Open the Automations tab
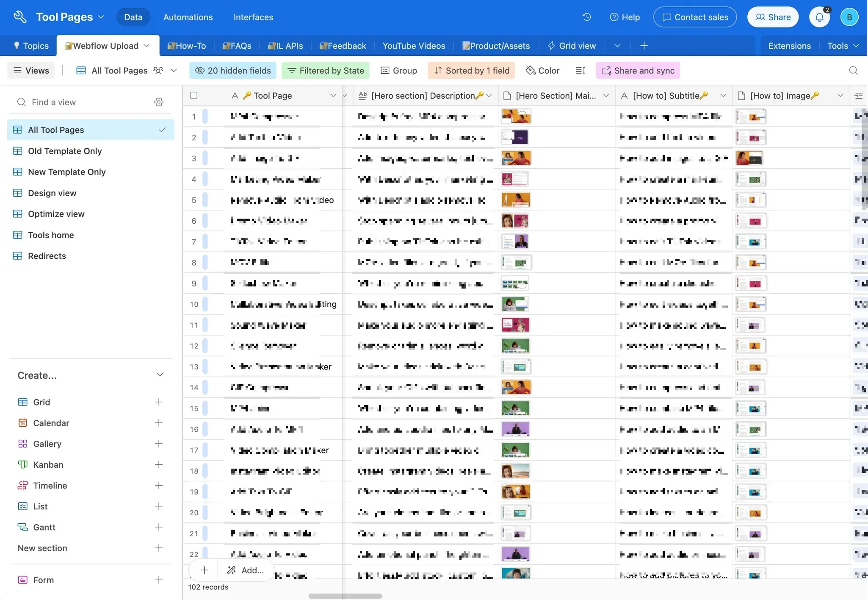Viewport: 868px width, 600px height. click(188, 17)
